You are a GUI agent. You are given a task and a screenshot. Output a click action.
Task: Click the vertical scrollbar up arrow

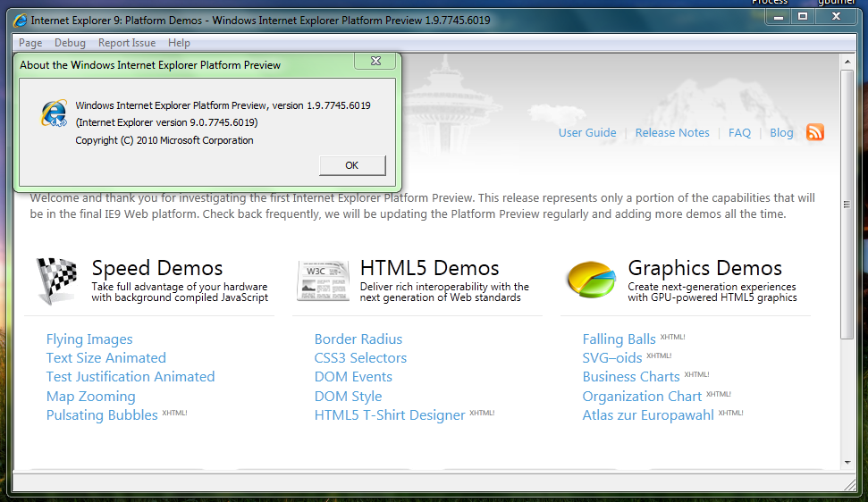click(847, 61)
